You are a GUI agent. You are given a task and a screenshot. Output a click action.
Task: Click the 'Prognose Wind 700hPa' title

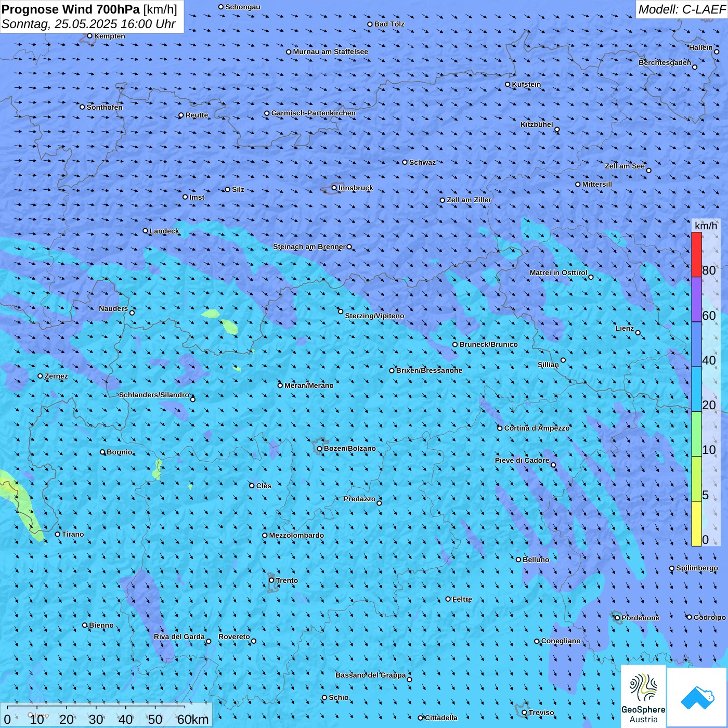coord(71,9)
